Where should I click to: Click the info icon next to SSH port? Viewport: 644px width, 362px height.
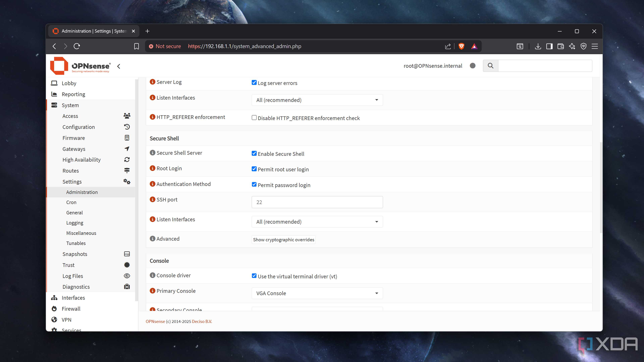coord(152,199)
